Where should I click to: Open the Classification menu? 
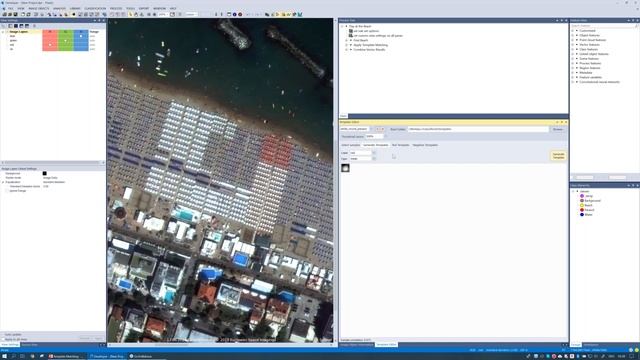[95, 8]
